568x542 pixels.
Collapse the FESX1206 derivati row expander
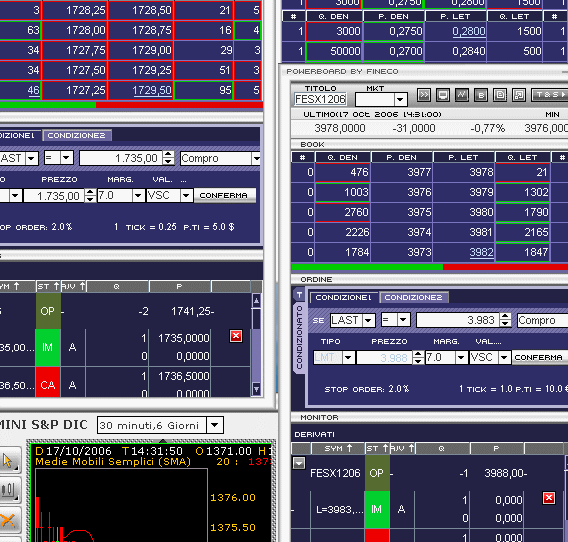click(299, 463)
